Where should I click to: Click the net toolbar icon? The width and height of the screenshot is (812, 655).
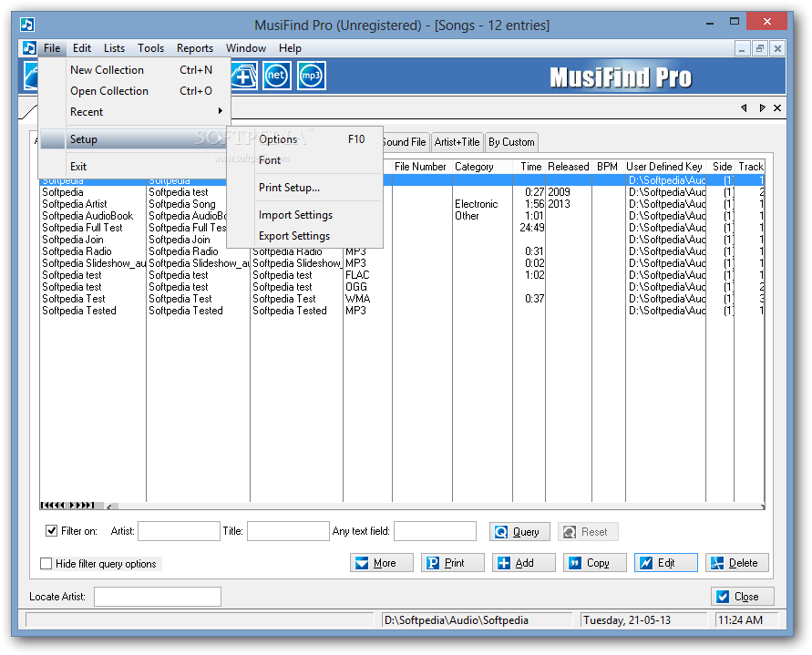[276, 76]
